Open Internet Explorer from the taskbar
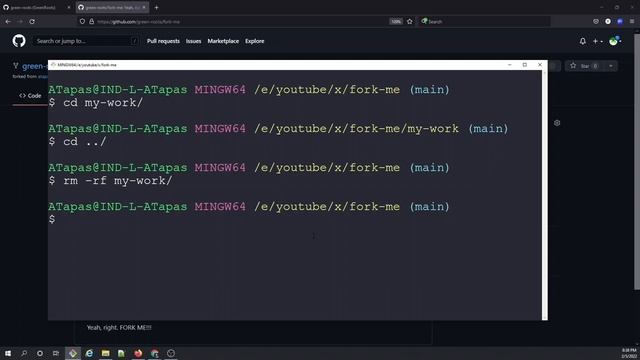Screen dimensions: 640x360 click(89, 353)
